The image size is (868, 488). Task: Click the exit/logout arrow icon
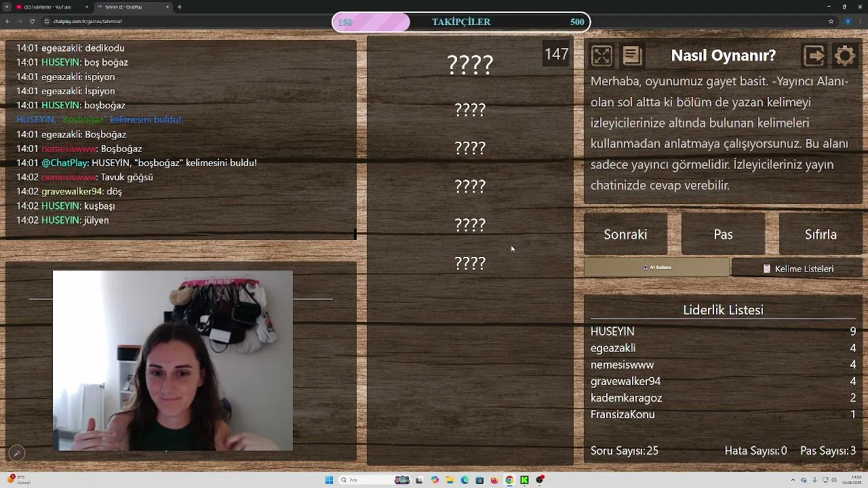click(x=814, y=56)
